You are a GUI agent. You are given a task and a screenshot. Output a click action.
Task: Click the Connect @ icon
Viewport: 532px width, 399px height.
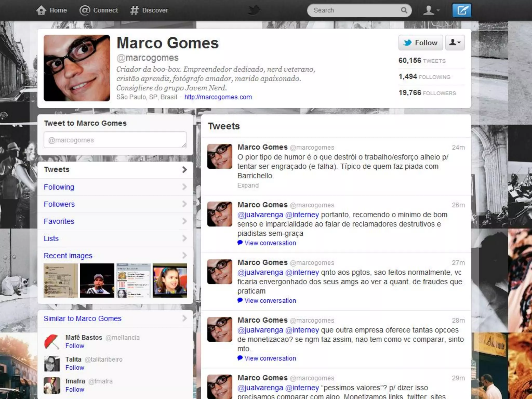click(x=85, y=10)
